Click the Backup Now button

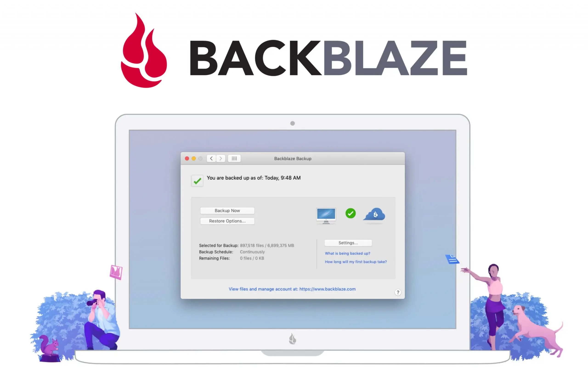point(227,210)
